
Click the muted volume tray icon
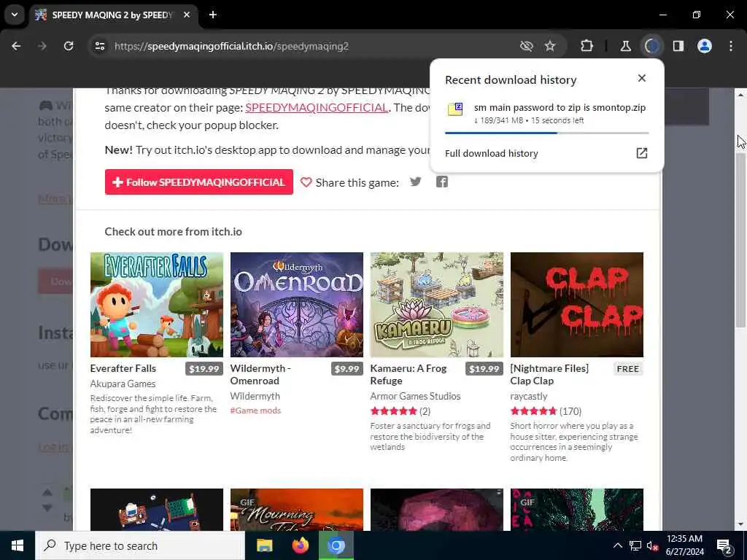click(x=652, y=545)
